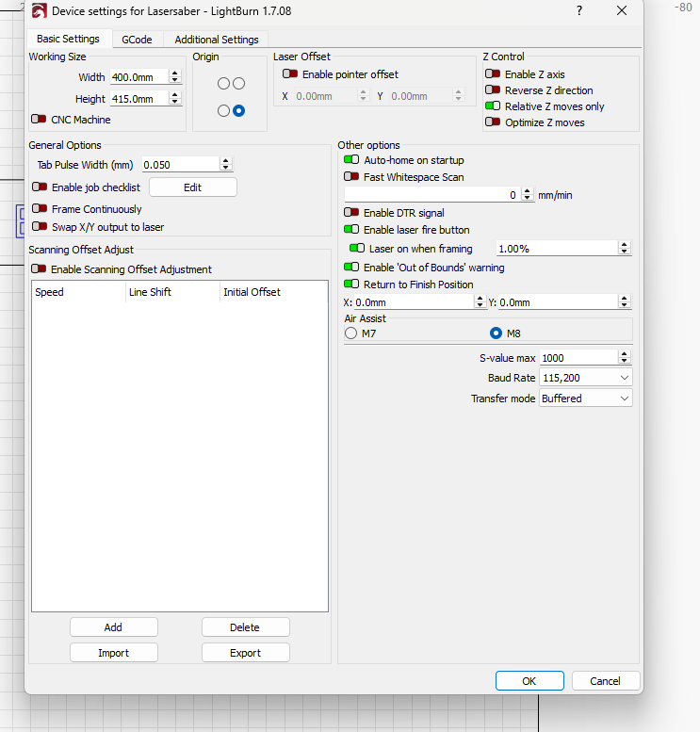700x732 pixels.
Task: Click the S-value max input field
Action: 577,358
